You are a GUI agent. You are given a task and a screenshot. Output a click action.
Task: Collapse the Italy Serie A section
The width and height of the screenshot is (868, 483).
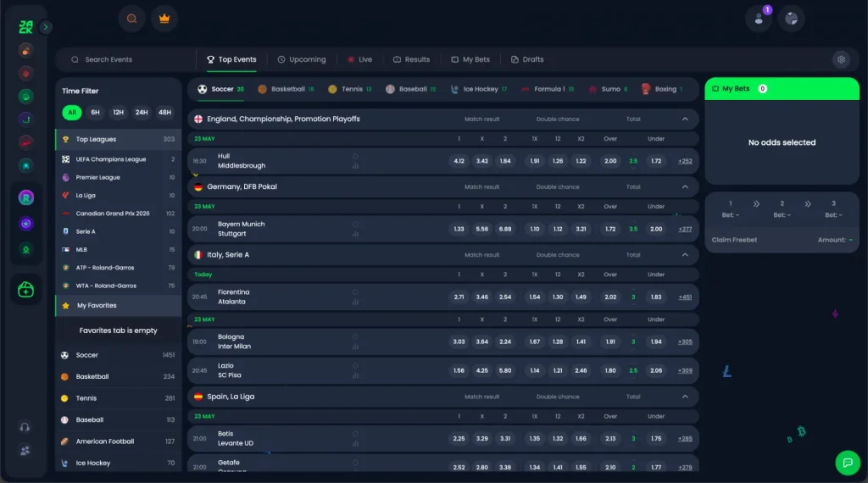(685, 255)
